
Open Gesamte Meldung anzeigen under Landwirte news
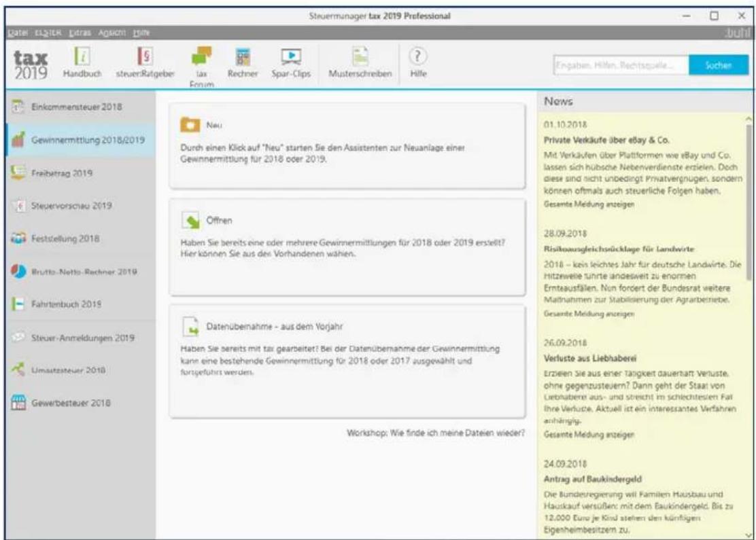pyautogui.click(x=589, y=314)
